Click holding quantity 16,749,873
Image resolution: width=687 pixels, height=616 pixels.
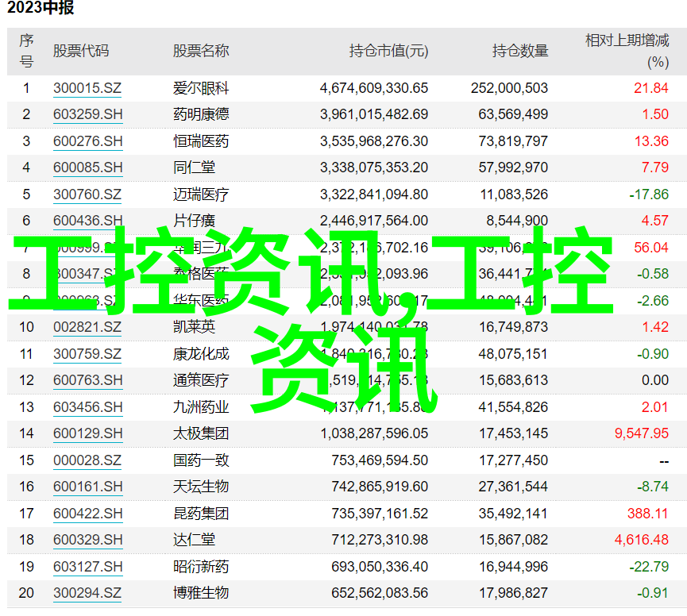(513, 328)
